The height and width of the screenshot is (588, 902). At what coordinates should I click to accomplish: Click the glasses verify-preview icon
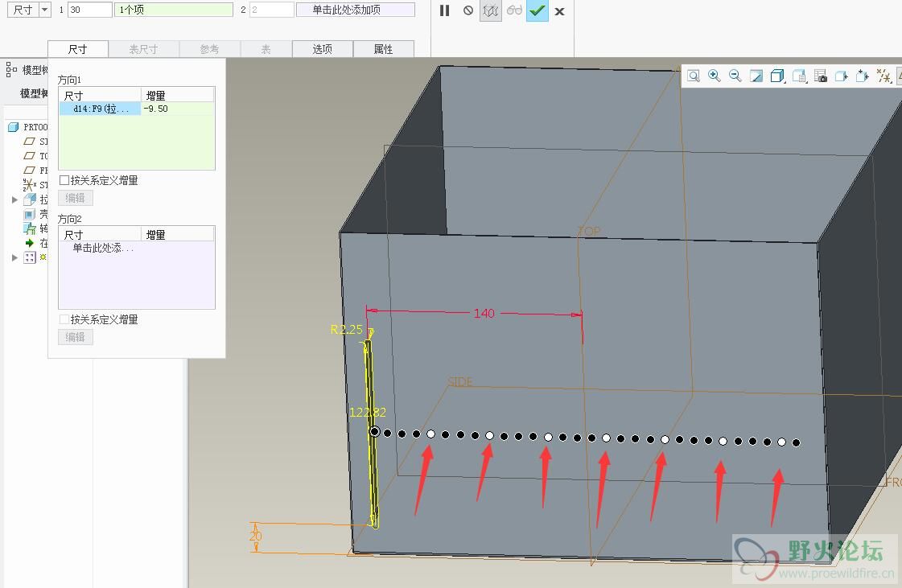514,10
